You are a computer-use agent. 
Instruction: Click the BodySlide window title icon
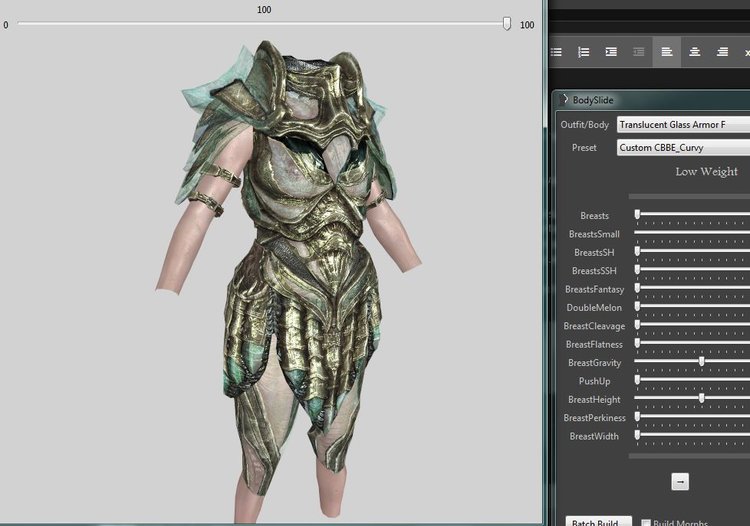563,99
